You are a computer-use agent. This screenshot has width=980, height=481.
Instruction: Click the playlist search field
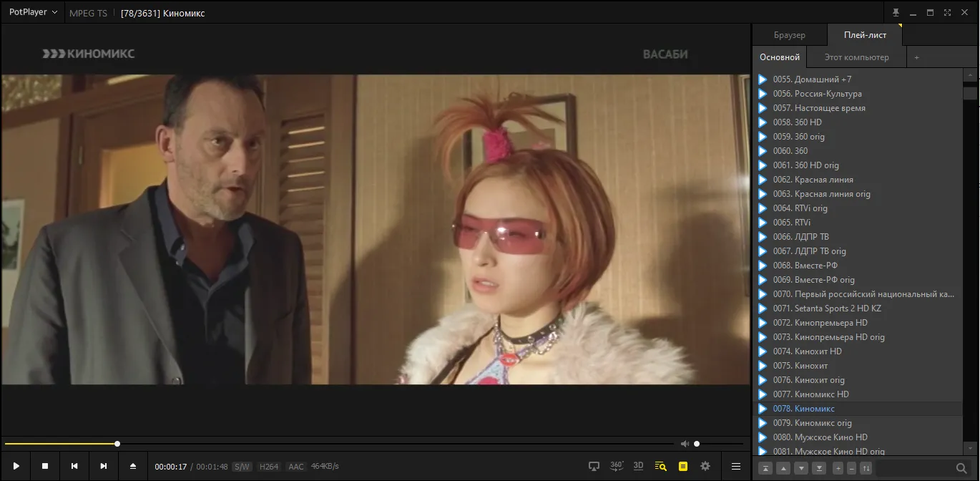pos(916,468)
